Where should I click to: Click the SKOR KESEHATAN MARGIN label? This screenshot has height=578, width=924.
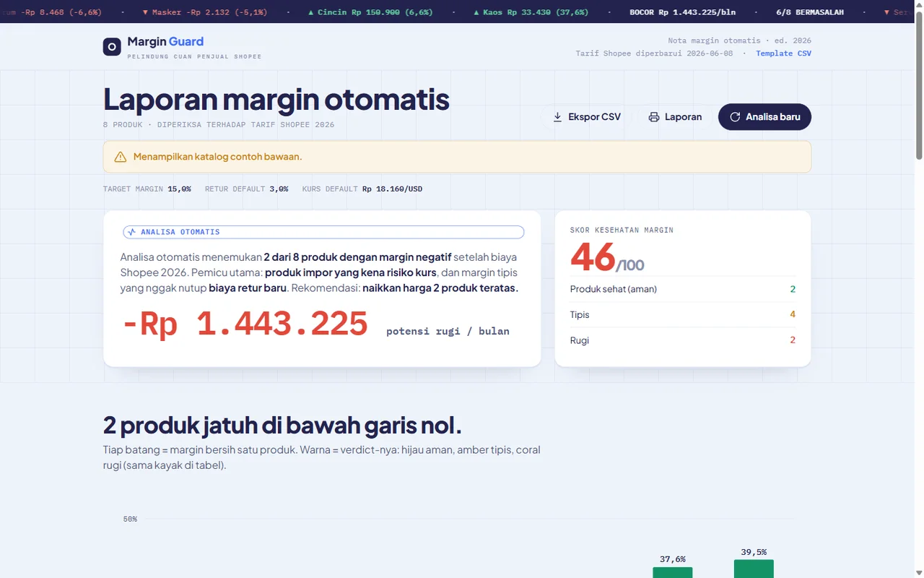pos(622,230)
